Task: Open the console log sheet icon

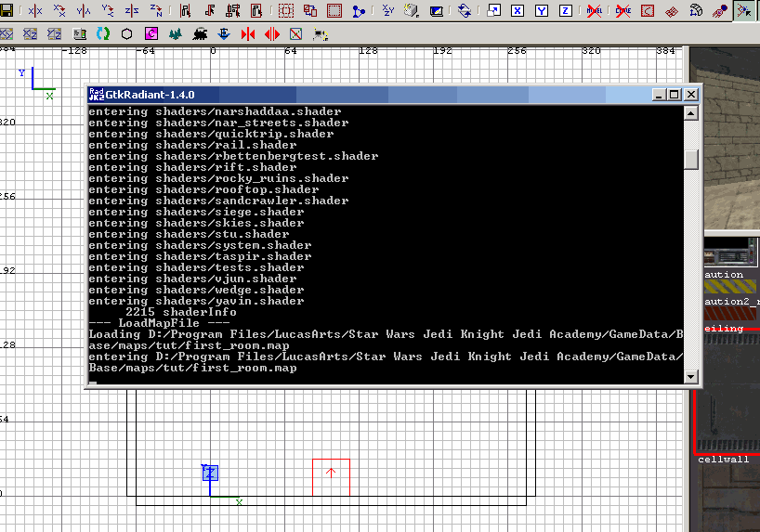Action: pyautogui.click(x=80, y=33)
